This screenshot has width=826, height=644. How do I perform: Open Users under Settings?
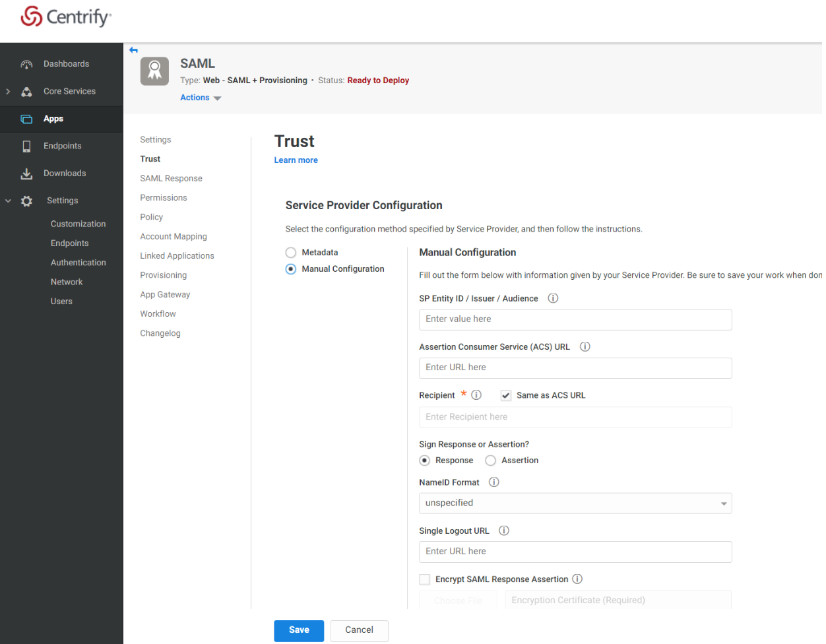(62, 302)
